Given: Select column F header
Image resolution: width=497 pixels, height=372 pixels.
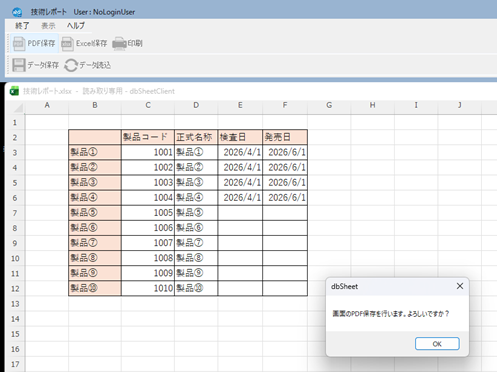Looking at the screenshot, I should pos(285,105).
